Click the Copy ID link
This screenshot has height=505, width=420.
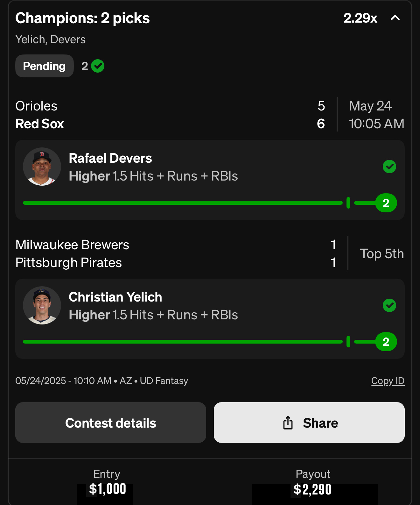pos(388,381)
